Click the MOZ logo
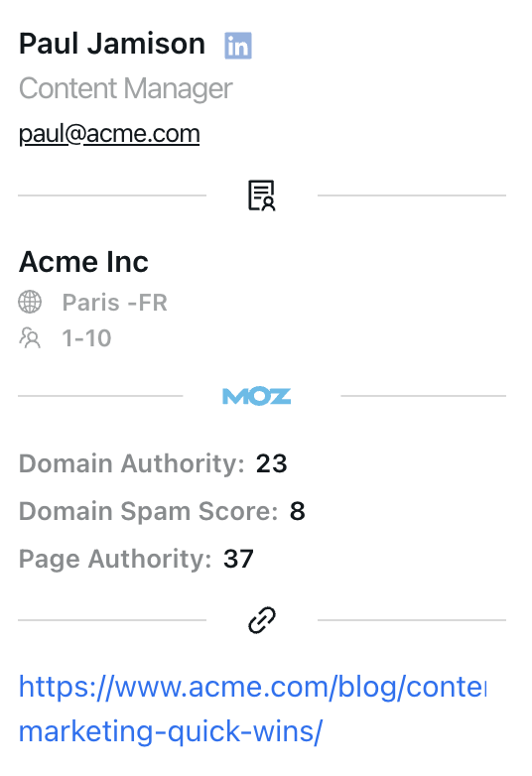Viewport: 532px width, 776px height. (x=257, y=396)
